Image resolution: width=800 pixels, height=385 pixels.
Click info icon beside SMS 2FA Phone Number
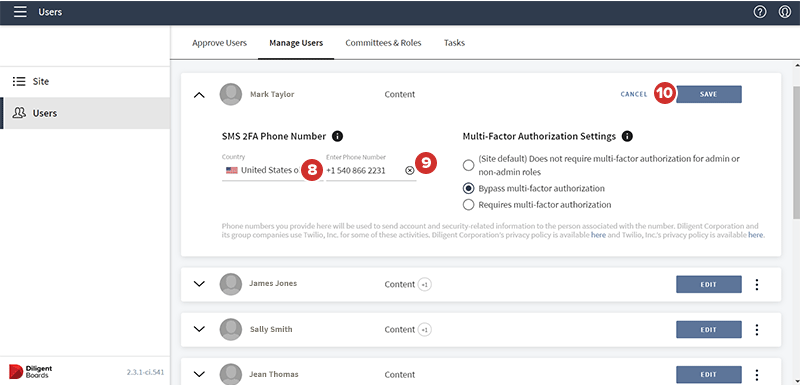pyautogui.click(x=337, y=136)
